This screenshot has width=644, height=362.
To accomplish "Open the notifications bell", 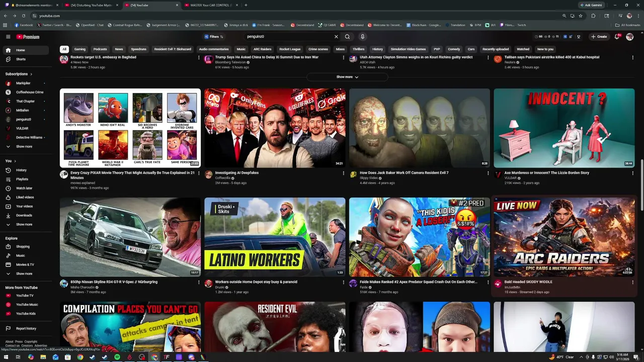I will pos(617,37).
